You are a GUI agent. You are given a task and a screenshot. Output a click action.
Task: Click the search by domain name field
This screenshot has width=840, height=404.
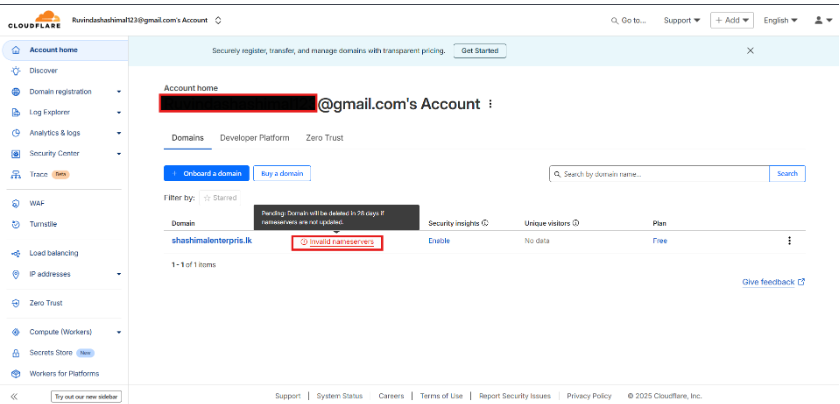click(660, 173)
